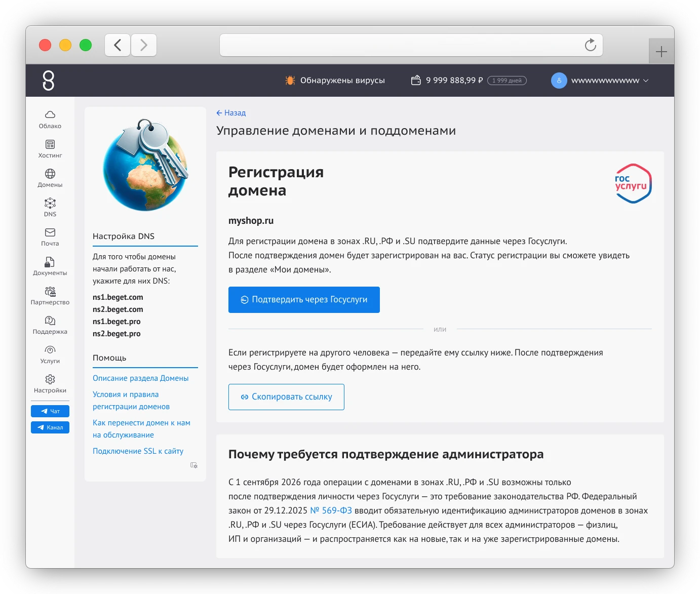This screenshot has height=594, width=700.
Task: Open Поддержка in sidebar
Action: click(50, 326)
